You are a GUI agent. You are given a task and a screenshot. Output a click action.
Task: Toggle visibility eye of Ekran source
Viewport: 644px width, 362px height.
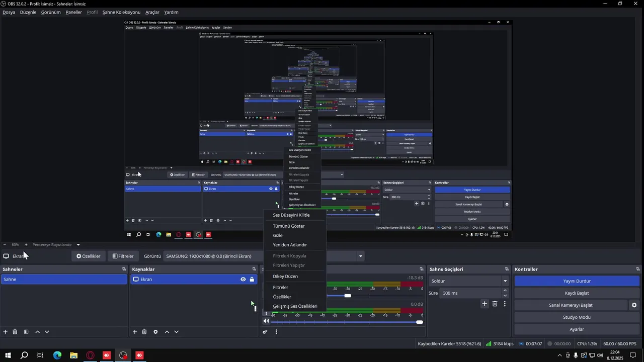click(243, 280)
